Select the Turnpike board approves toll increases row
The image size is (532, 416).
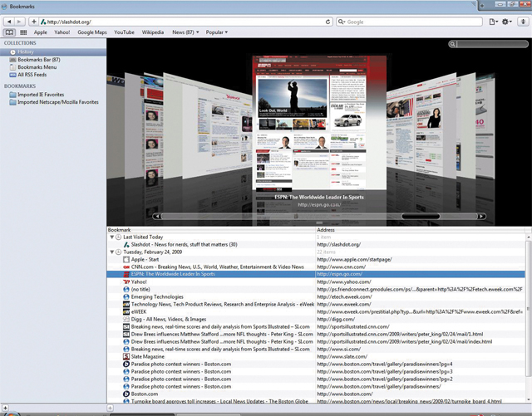click(316, 401)
